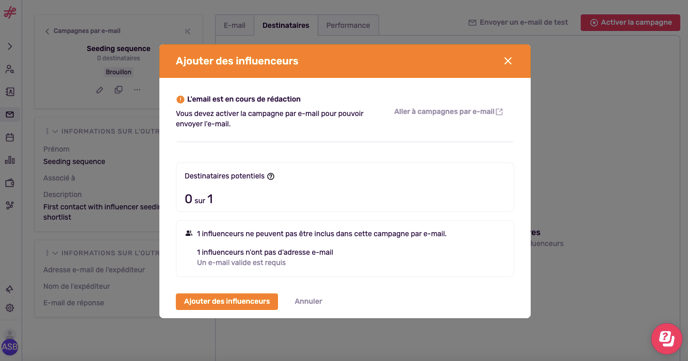
Task: Show help for Destinataires potentiels
Action: 271,176
